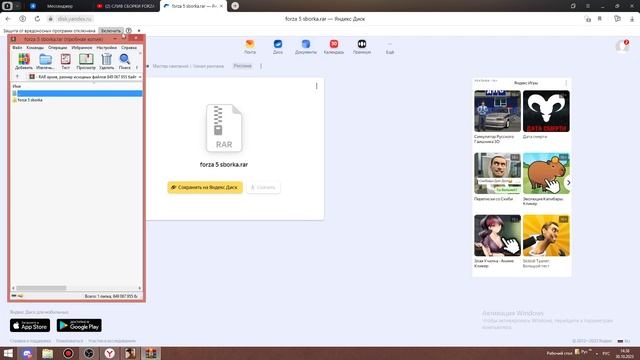The image size is (640, 360).
Task: Go back in the browser
Action: [8, 19]
